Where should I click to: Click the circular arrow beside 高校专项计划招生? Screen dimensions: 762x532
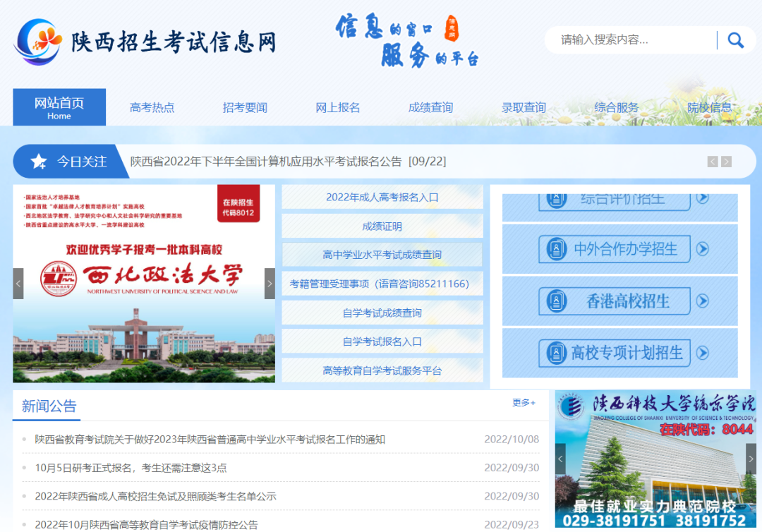702,352
